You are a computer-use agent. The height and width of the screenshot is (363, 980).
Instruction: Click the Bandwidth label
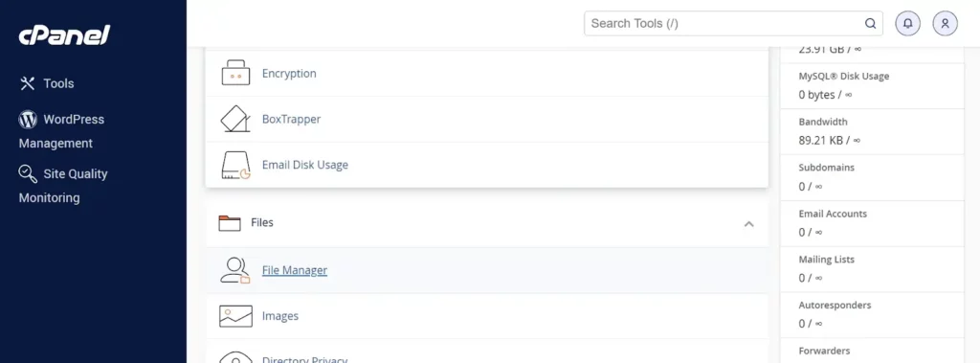(823, 122)
